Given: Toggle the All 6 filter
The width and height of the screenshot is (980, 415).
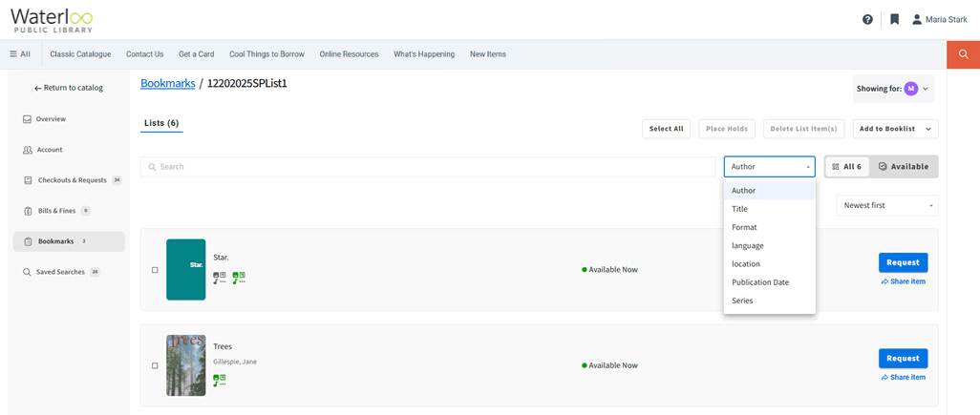Looking at the screenshot, I should tap(847, 167).
